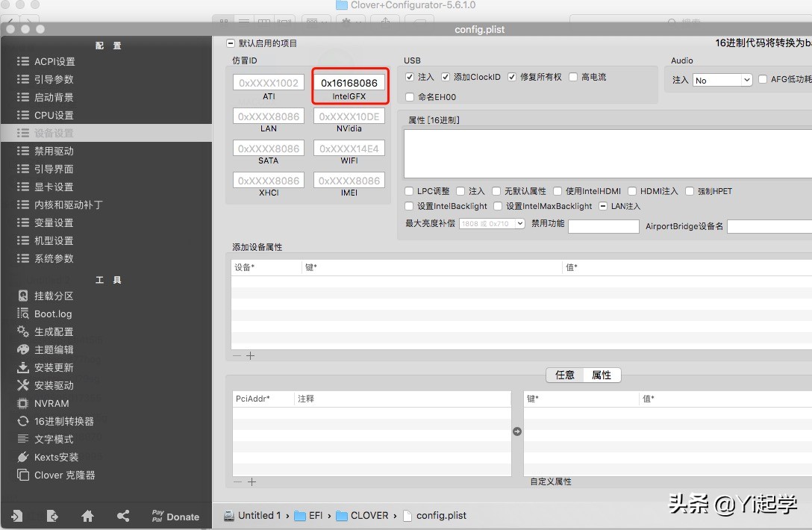Click the PayPal Donate button
The image size is (812, 530).
175,516
